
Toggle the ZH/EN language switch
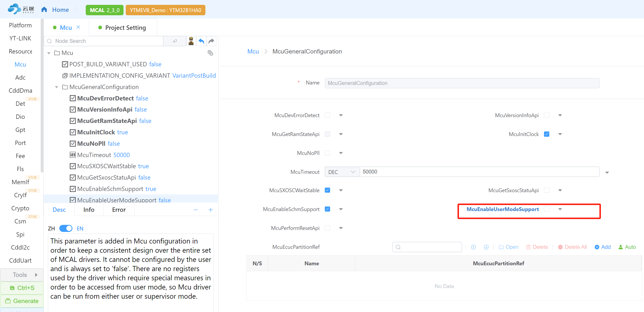coord(66,228)
